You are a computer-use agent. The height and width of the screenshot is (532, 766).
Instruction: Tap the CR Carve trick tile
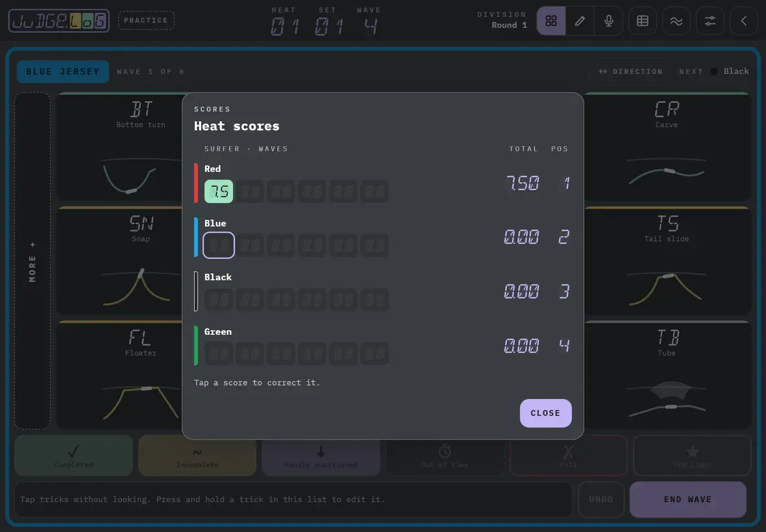(x=667, y=147)
